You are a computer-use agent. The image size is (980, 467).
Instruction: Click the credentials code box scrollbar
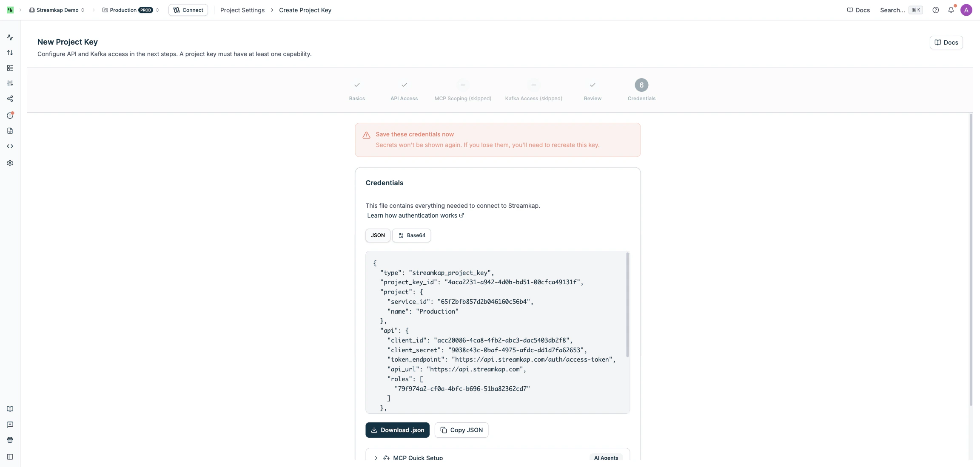[627, 305]
